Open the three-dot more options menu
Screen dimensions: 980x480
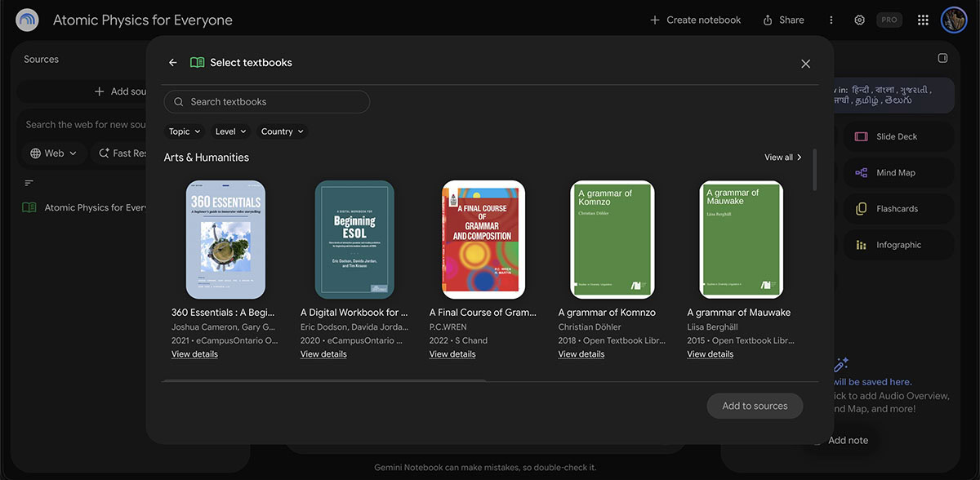[831, 20]
